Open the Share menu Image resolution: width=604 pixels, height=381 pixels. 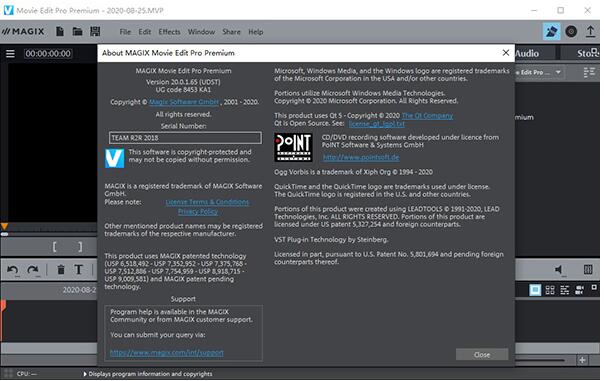[231, 32]
